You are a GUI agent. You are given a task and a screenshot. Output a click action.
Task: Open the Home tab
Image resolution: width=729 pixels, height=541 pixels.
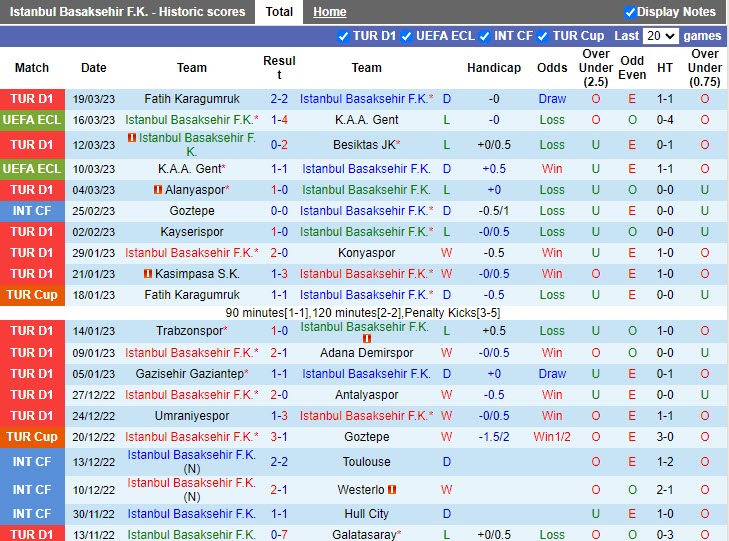coord(330,12)
